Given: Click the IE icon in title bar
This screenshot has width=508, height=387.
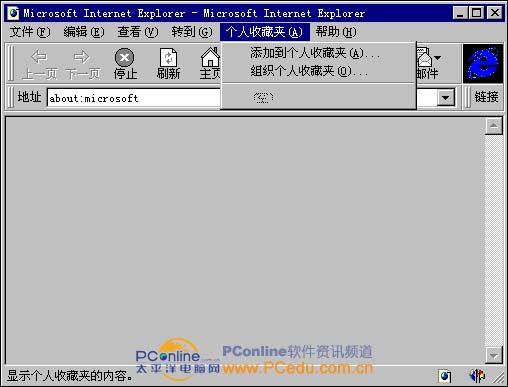Looking at the screenshot, I should 14,13.
